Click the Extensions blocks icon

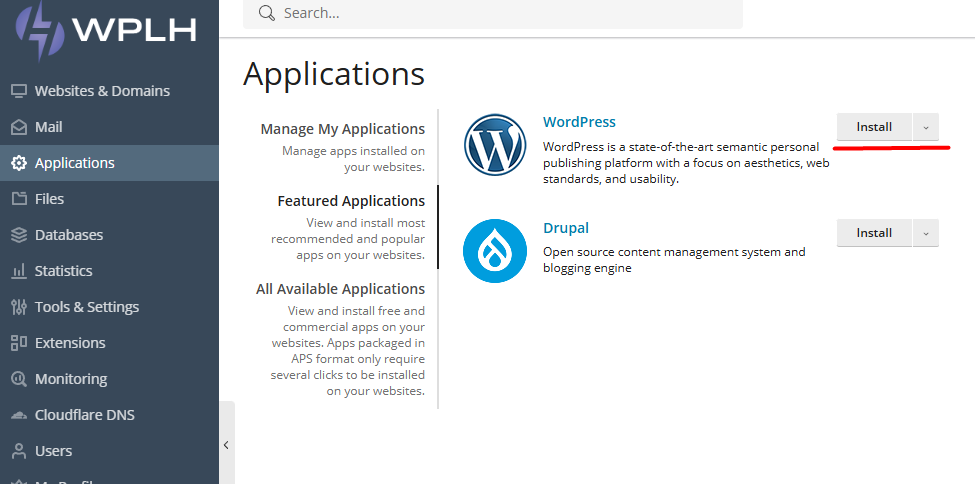[x=19, y=343]
